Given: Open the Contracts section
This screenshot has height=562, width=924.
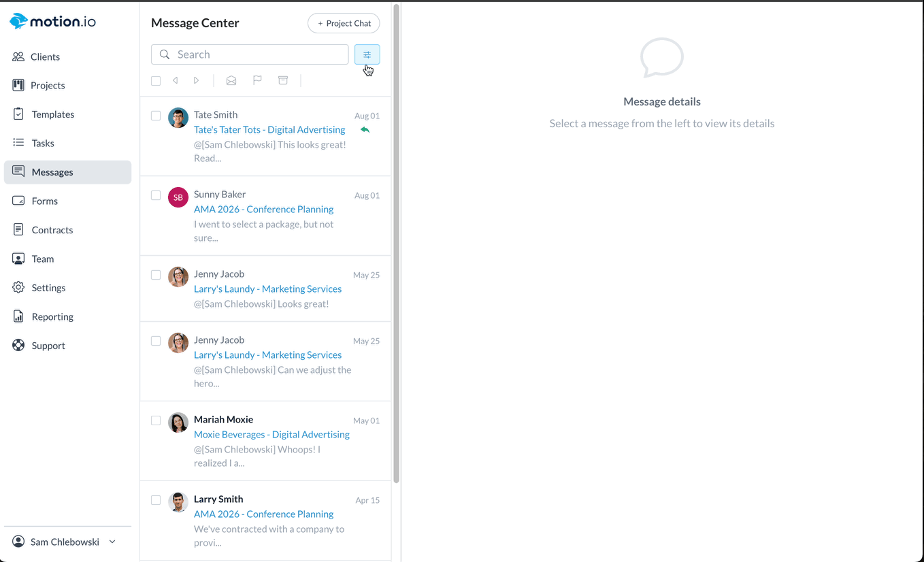Looking at the screenshot, I should pyautogui.click(x=52, y=230).
